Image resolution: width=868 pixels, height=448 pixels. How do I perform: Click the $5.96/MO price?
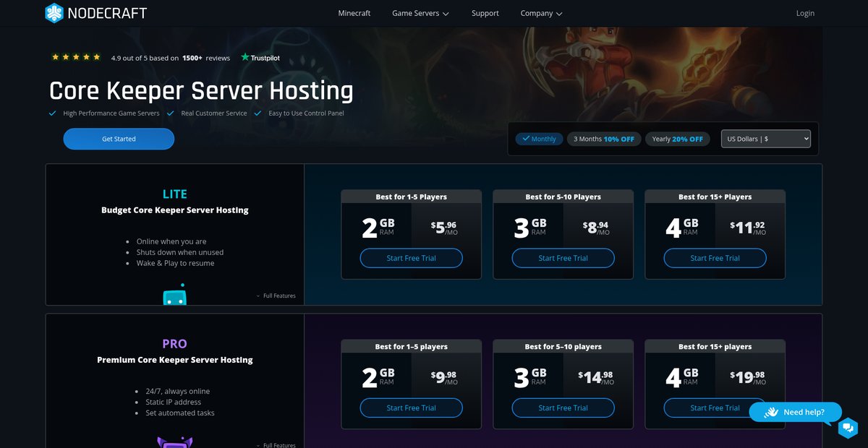click(444, 228)
